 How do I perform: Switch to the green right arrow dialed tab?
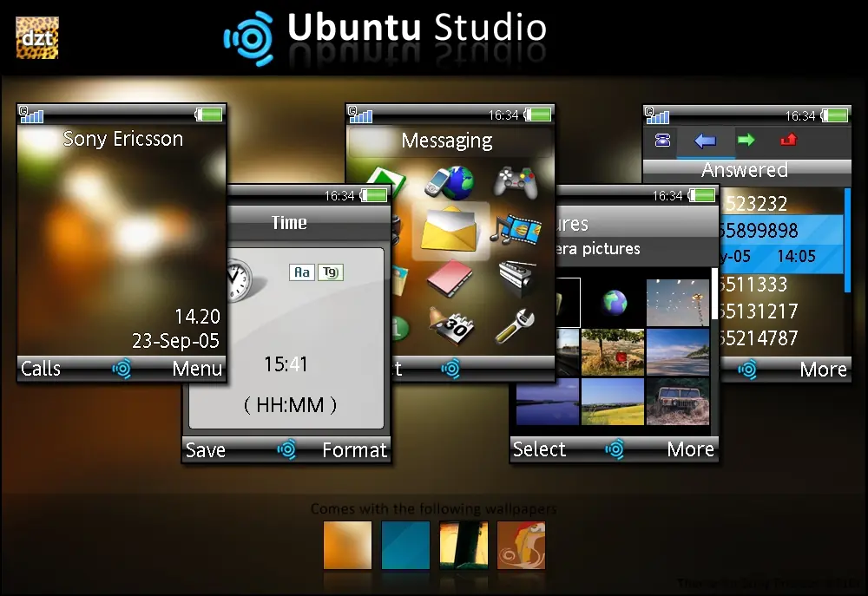pos(746,140)
